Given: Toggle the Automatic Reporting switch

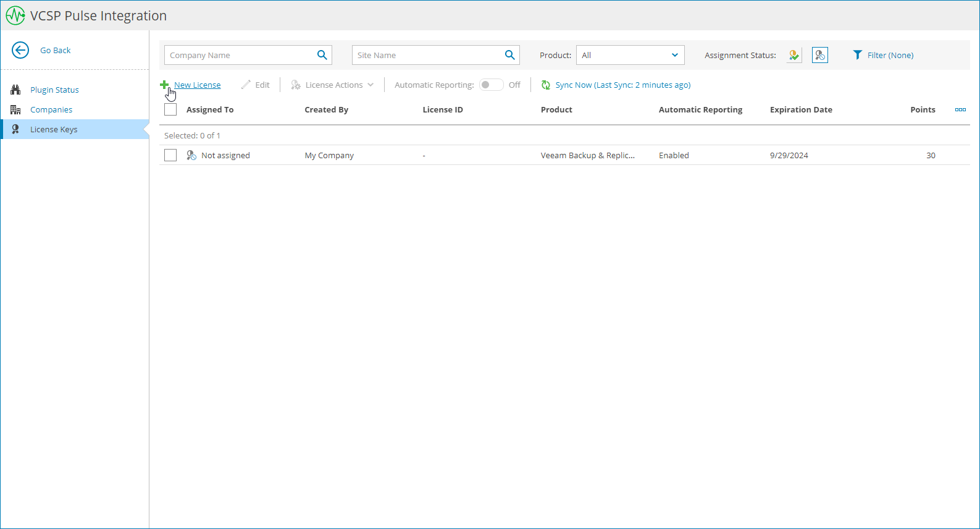Looking at the screenshot, I should tap(491, 85).
